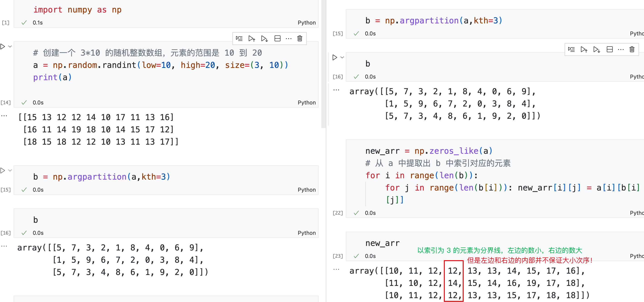Open run dropdown next to right 'b' cell

342,57
